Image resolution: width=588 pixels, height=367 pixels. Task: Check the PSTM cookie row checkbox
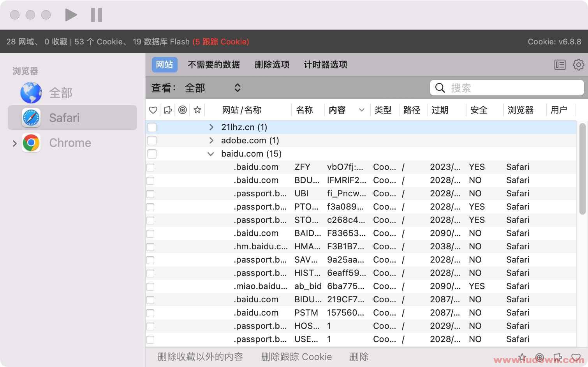click(x=150, y=313)
